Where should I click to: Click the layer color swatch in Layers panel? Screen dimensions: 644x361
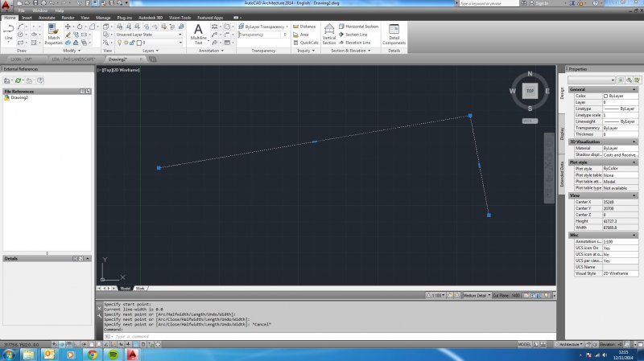pos(138,43)
